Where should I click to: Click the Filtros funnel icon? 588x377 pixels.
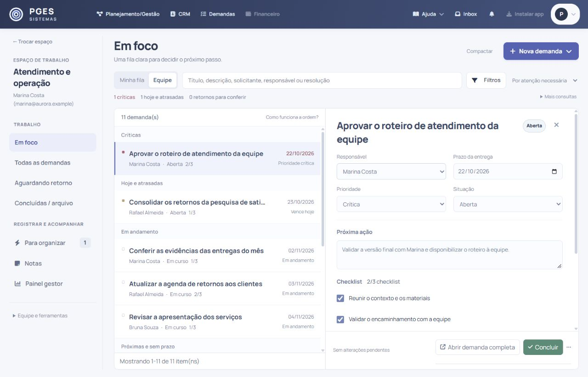(x=475, y=80)
